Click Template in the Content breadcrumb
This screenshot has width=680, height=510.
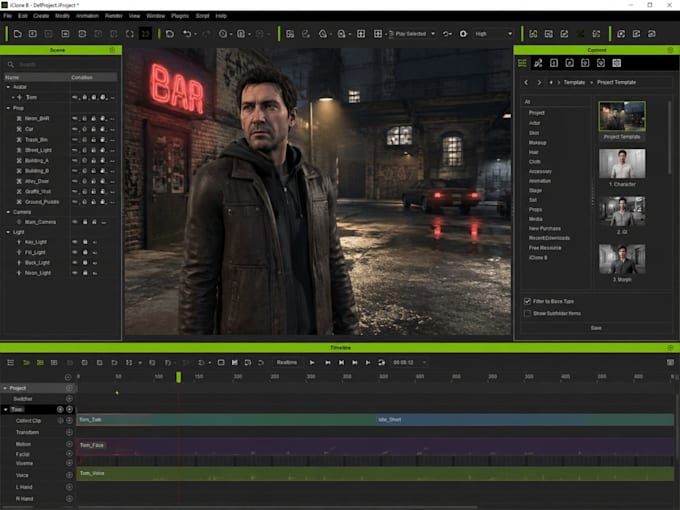[x=574, y=82]
